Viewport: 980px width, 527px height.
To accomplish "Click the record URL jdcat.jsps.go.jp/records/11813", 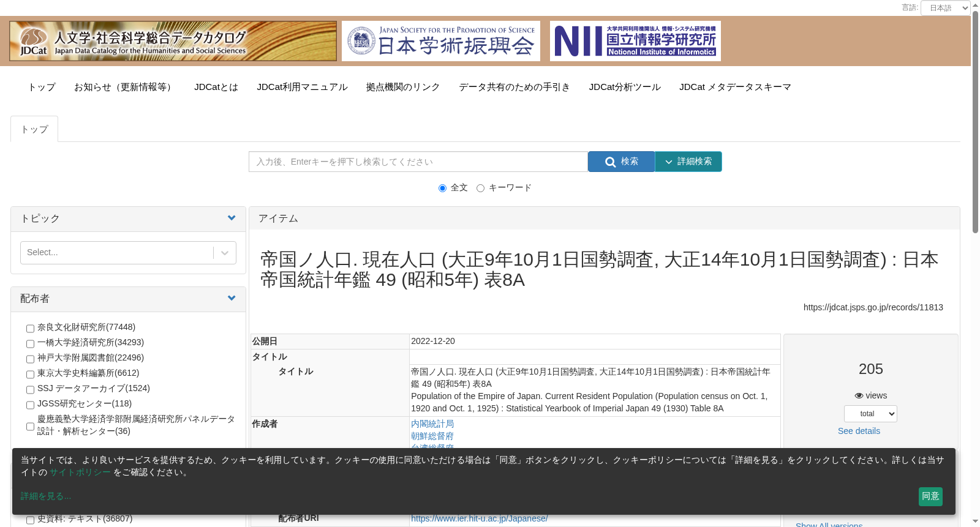I will click(x=873, y=307).
